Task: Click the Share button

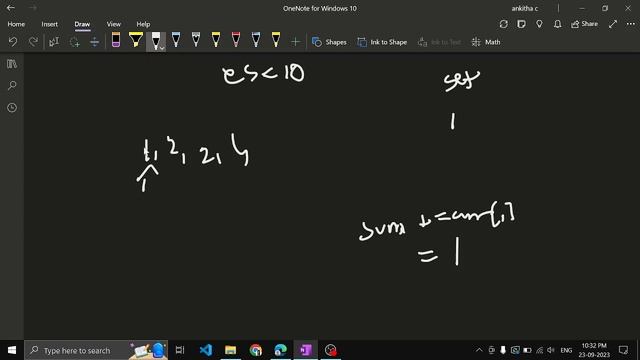Action: 584,24
